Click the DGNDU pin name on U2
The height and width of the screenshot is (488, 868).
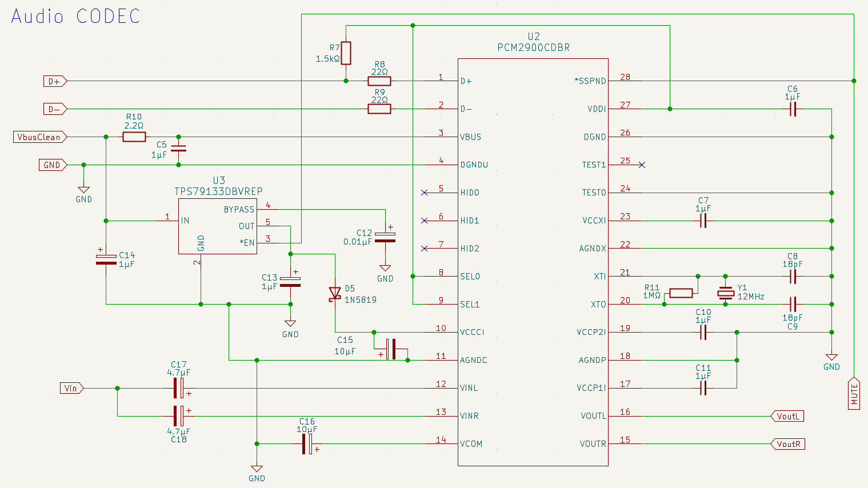pyautogui.click(x=474, y=165)
